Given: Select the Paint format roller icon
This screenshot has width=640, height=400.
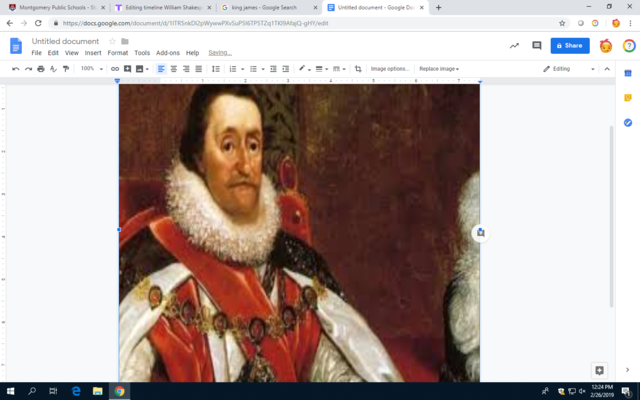Looking at the screenshot, I should click(66, 69).
